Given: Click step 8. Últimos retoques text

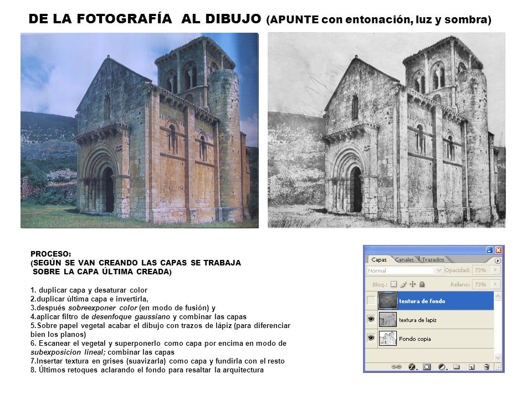Looking at the screenshot, I should click(x=147, y=370).
